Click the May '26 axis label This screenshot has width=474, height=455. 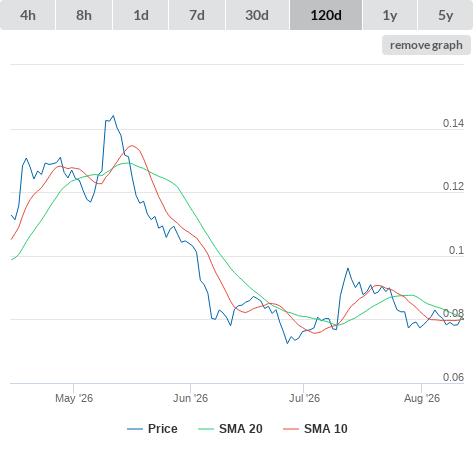(74, 398)
